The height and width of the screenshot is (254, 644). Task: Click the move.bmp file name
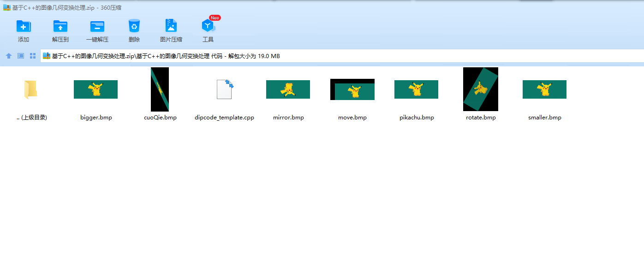tap(352, 118)
